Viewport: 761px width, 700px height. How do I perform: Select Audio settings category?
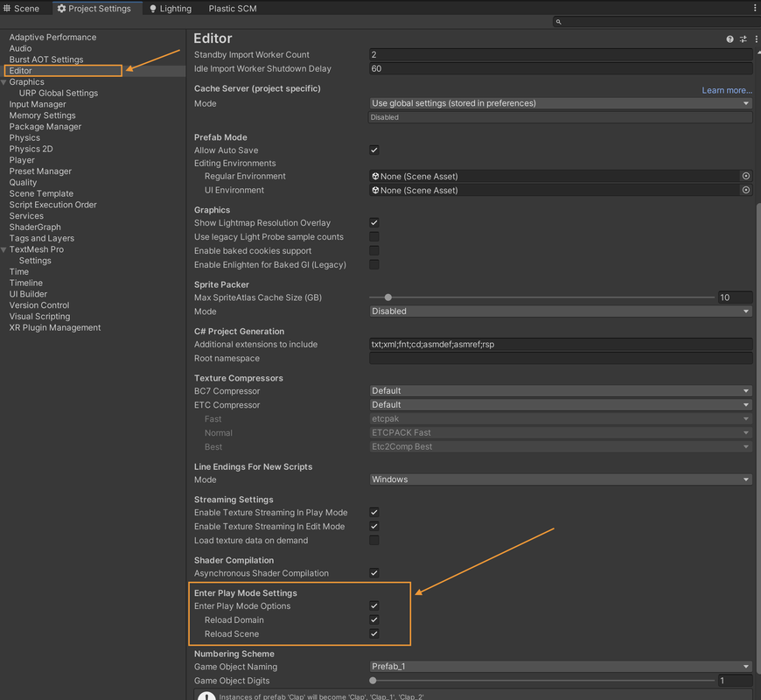[20, 48]
